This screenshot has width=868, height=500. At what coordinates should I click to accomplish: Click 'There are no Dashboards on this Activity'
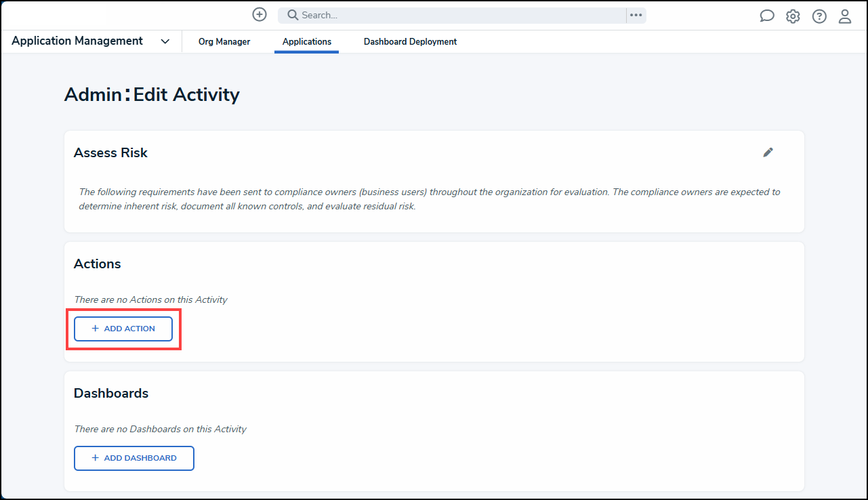point(160,429)
